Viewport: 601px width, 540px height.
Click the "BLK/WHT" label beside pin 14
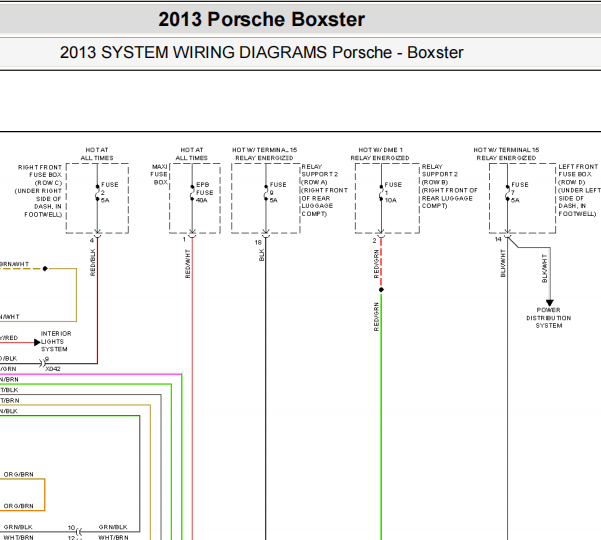point(503,263)
